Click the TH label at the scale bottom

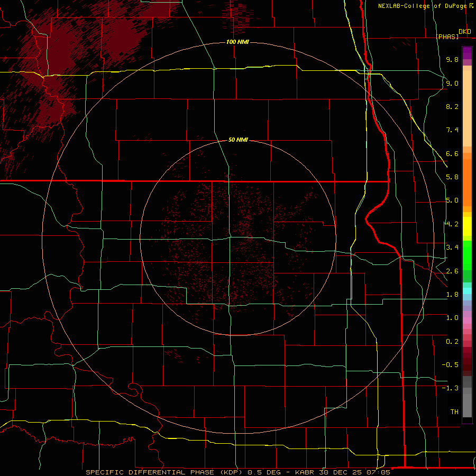pyautogui.click(x=454, y=412)
